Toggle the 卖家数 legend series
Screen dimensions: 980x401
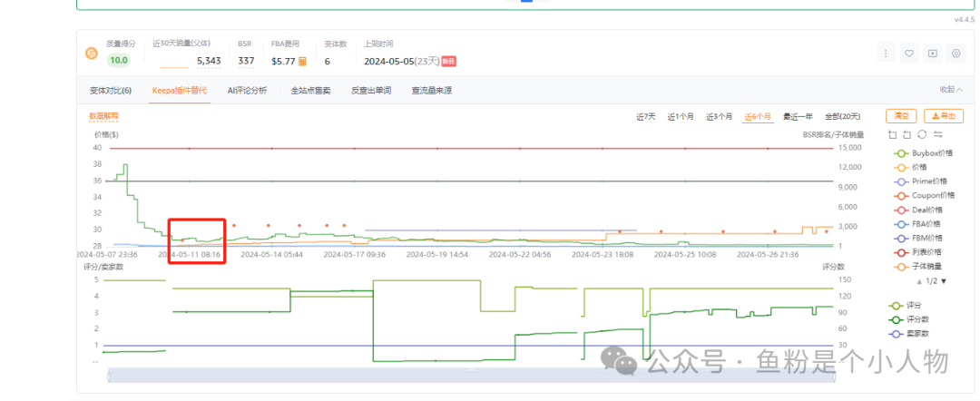[x=908, y=334]
